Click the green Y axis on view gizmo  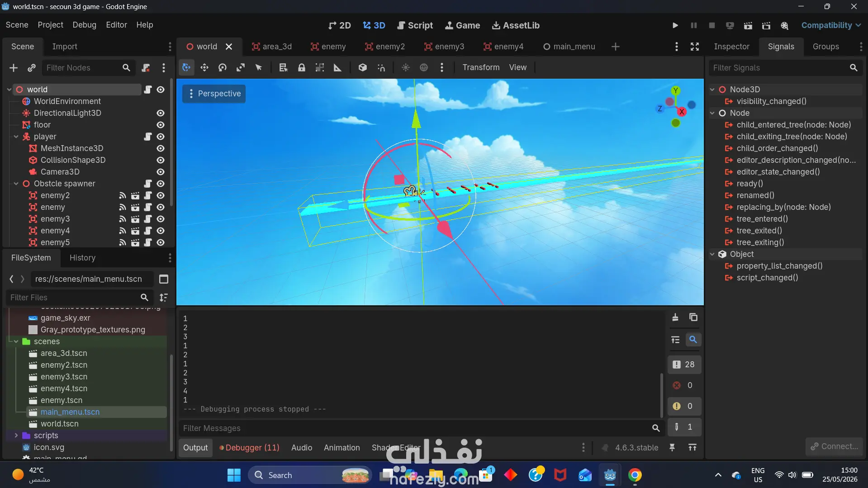point(675,90)
